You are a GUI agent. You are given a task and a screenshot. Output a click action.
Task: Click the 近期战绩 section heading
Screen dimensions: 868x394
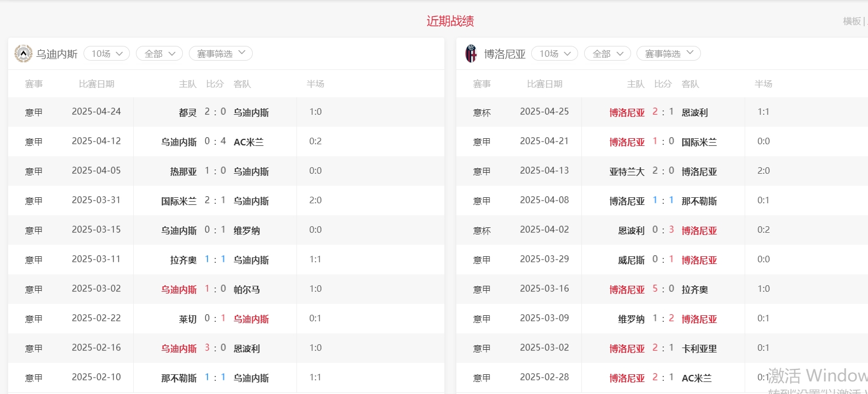tap(450, 21)
